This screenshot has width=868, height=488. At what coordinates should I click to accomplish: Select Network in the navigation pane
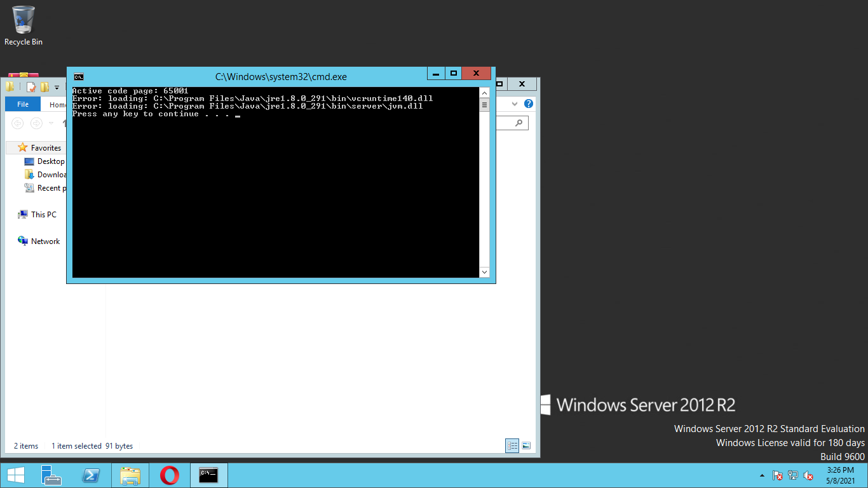tap(39, 241)
